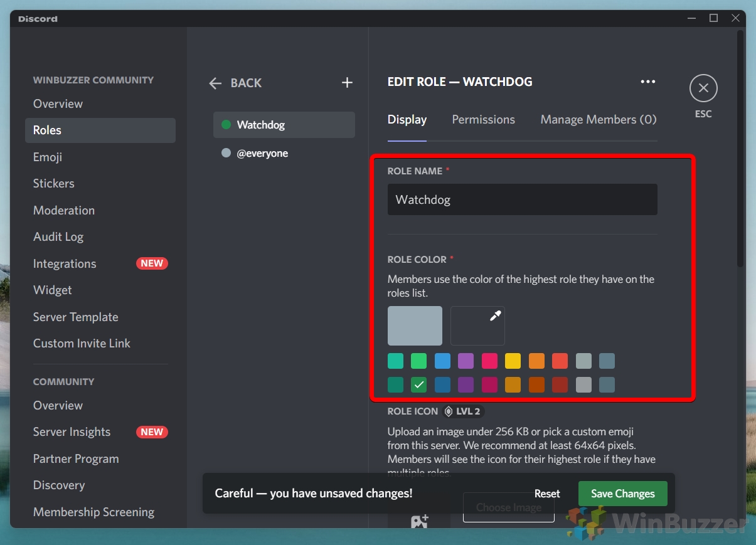Choose the pink swatch in top row
756x545 pixels.
pyautogui.click(x=489, y=361)
